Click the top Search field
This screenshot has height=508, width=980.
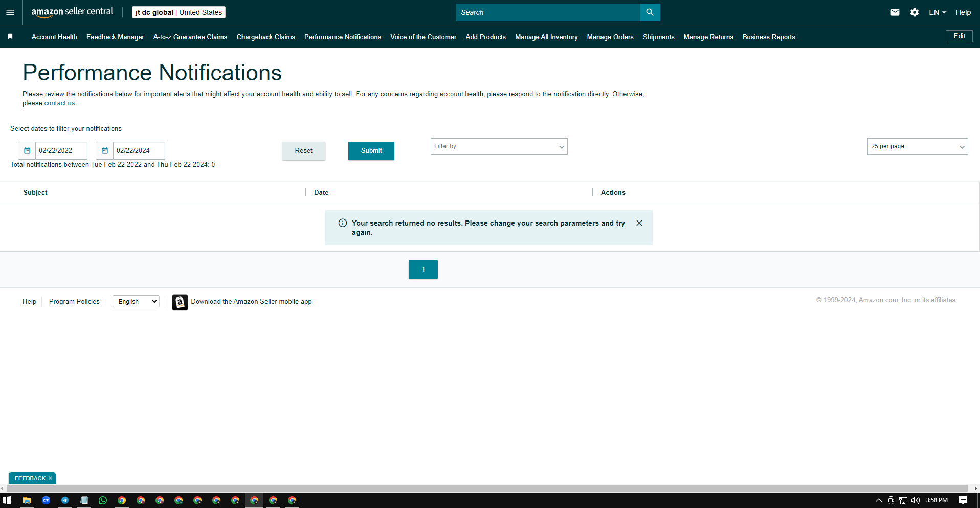click(547, 12)
